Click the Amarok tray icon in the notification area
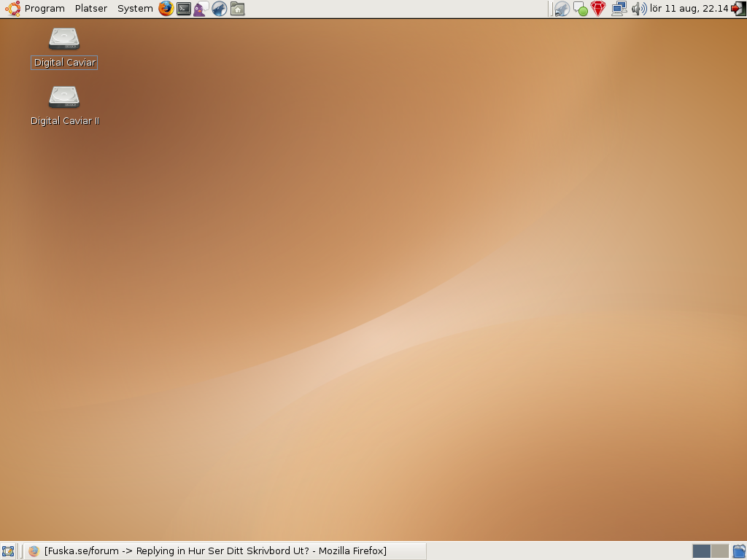 (x=562, y=9)
